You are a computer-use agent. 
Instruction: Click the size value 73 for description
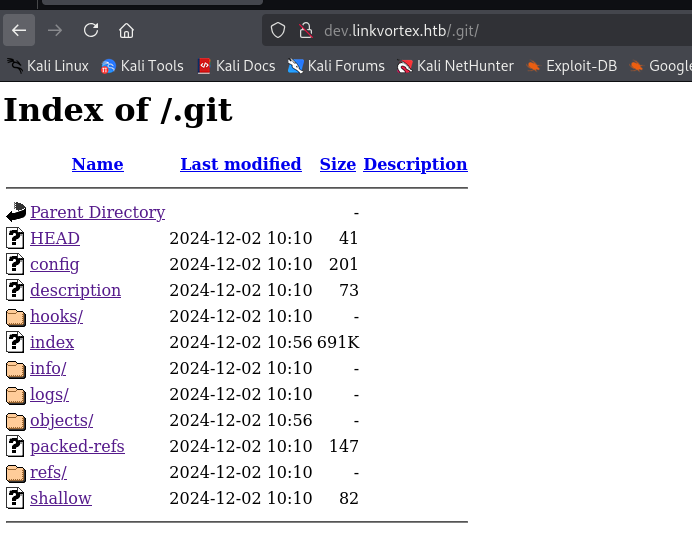(349, 290)
